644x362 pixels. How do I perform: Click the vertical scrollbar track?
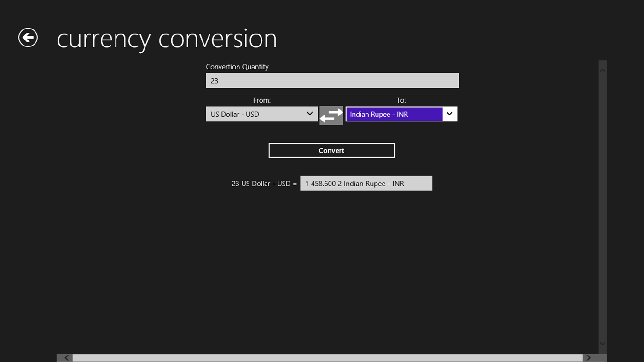pos(602,207)
